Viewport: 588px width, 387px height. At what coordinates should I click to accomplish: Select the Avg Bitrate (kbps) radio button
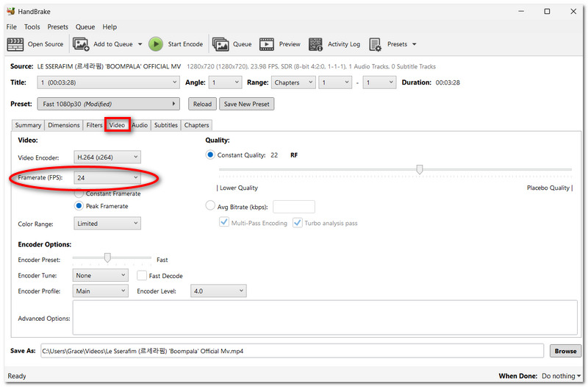pos(210,206)
